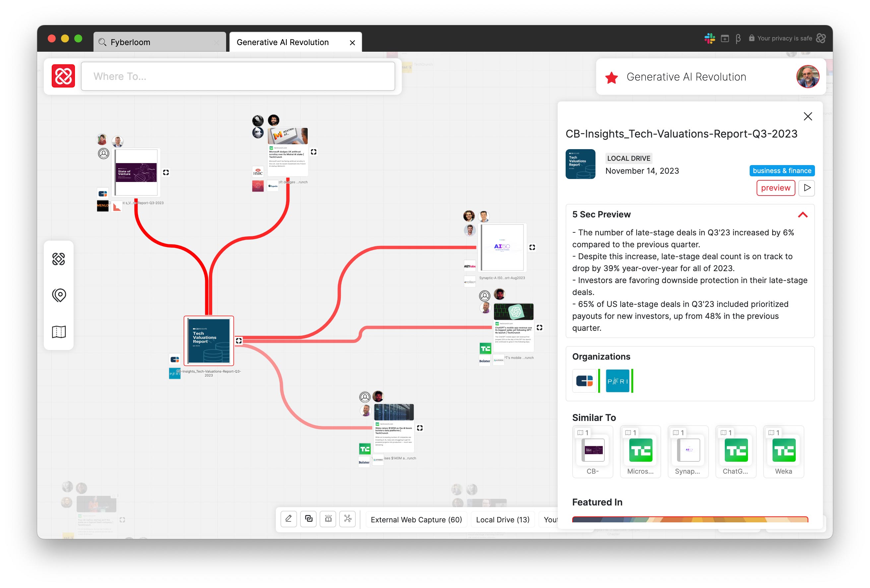The height and width of the screenshot is (588, 870).
Task: Expand the CB-Insights Tech Valuations node
Action: pos(239,341)
